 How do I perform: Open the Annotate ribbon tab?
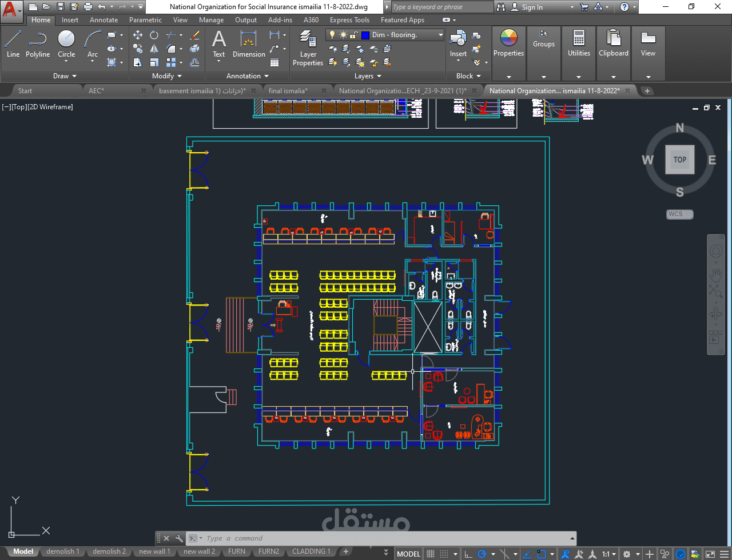click(x=104, y=20)
